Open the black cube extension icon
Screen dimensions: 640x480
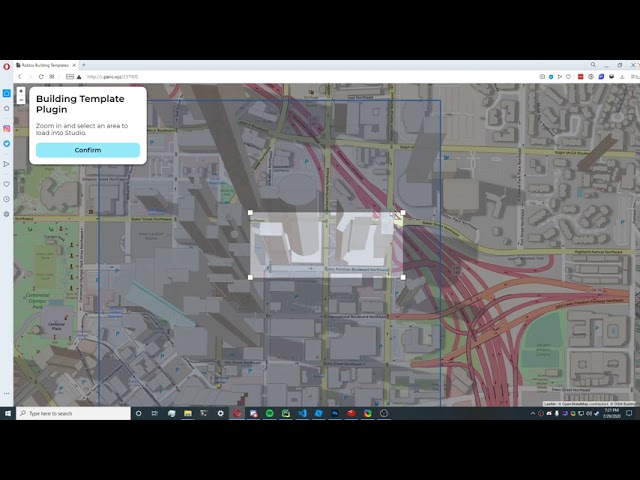coord(611,77)
